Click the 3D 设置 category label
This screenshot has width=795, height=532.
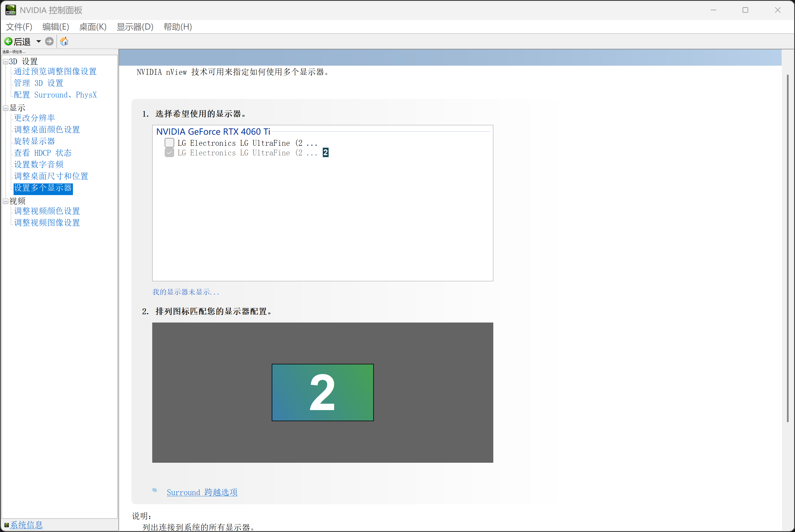[23, 62]
